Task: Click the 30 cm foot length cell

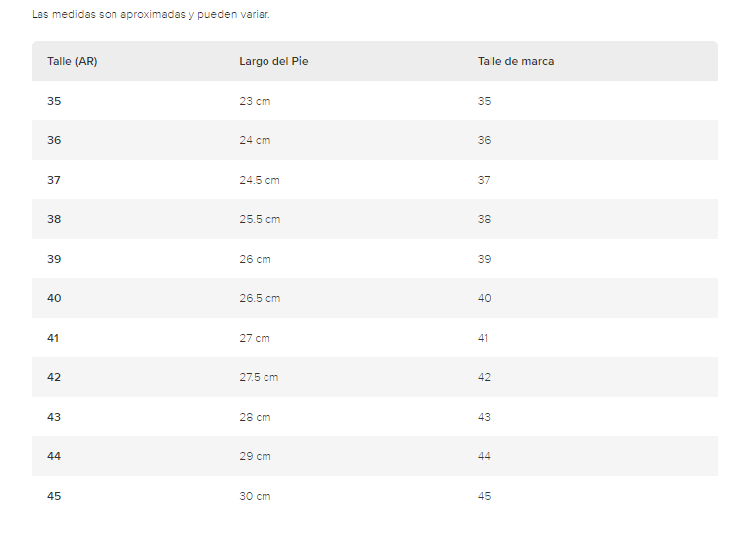Action: coord(255,497)
